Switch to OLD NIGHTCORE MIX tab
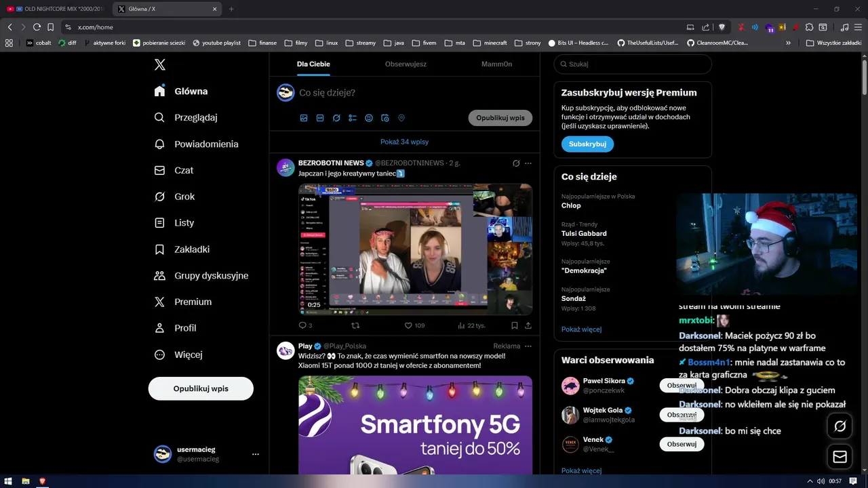This screenshot has width=868, height=488. 54,9
